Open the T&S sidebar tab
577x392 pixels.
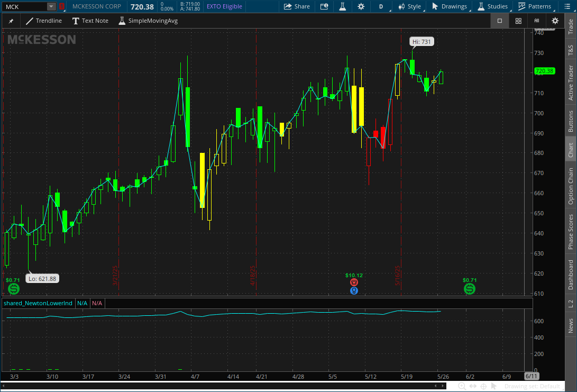pos(571,50)
